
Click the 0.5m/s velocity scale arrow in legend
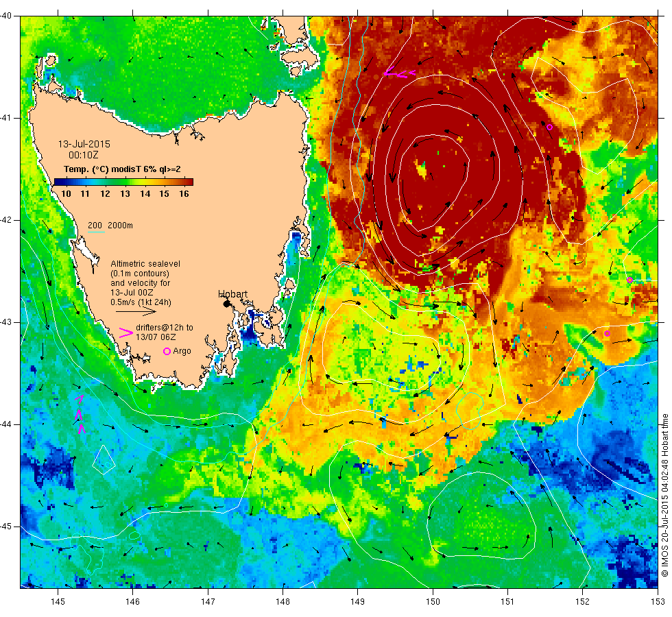[x=136, y=311]
